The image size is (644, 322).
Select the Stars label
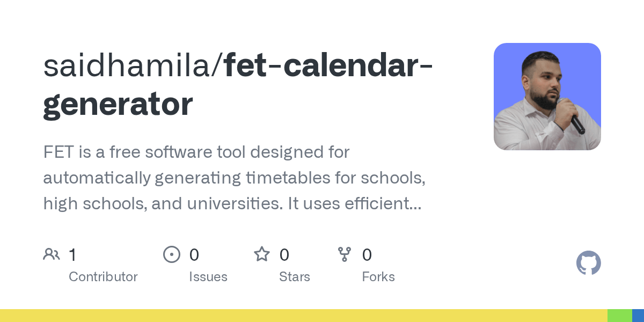point(294,277)
